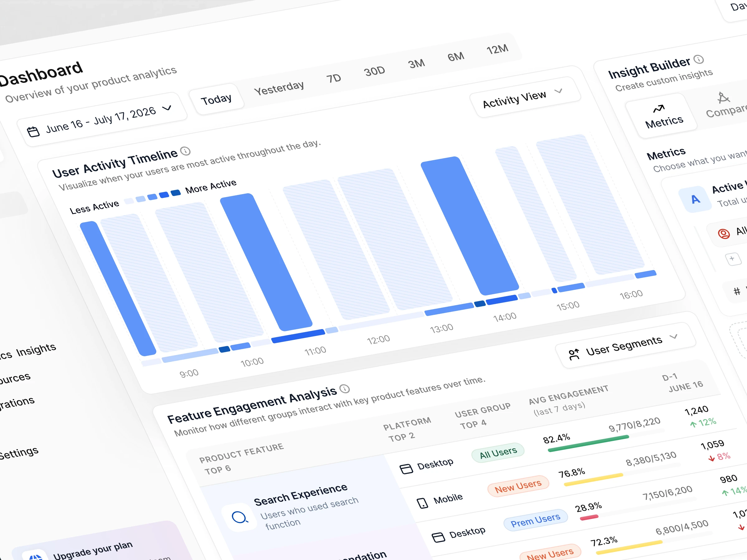The height and width of the screenshot is (560, 747).
Task: Click info icon beside Feature Engagement Analysis
Action: [x=345, y=389]
